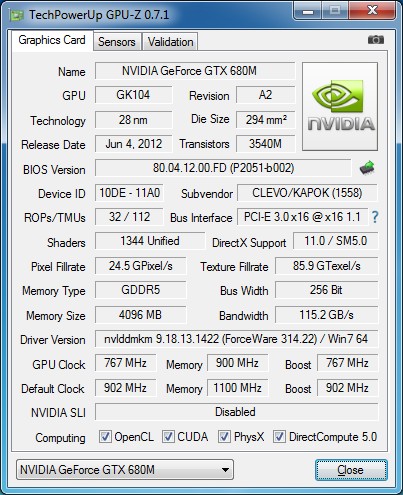Click the Transistors field 3540M

[x=266, y=144]
